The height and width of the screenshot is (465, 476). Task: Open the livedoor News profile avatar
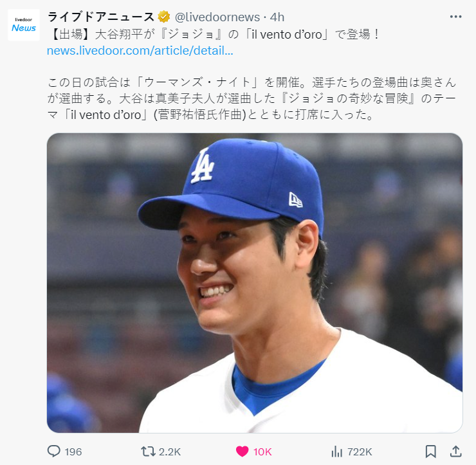point(24,25)
